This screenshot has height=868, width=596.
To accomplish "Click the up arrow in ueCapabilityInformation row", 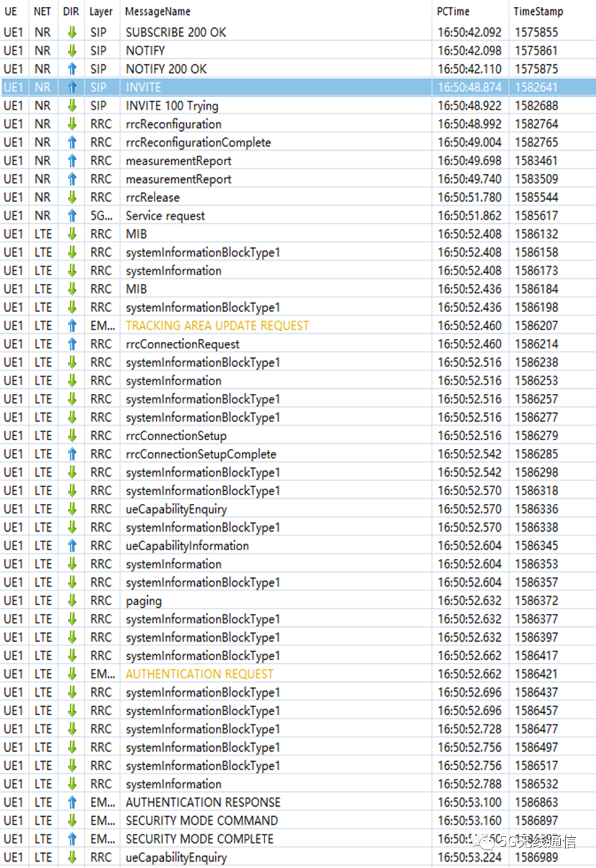I will tap(72, 546).
